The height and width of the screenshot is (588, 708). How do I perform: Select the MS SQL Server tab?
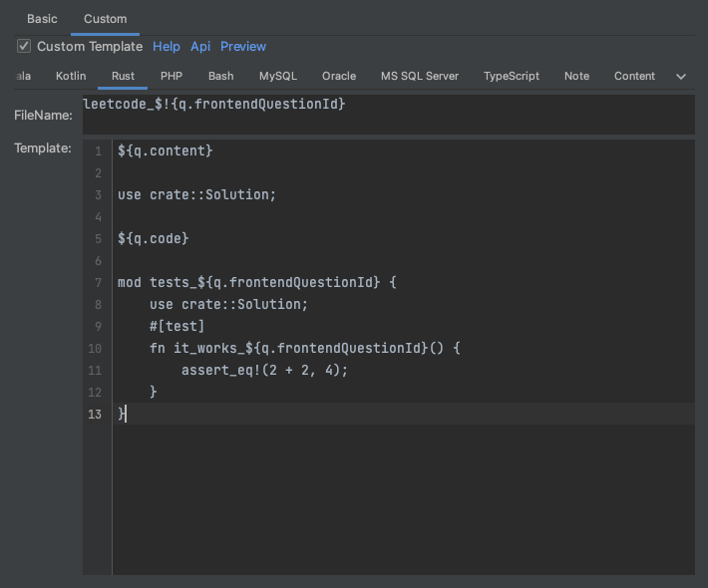tap(420, 76)
